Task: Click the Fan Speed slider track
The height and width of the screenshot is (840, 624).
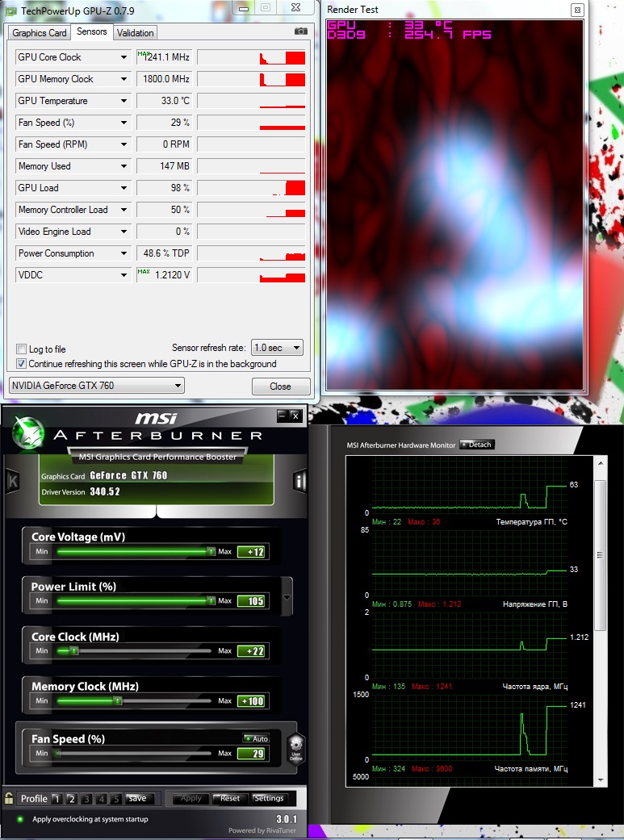Action: (x=133, y=753)
